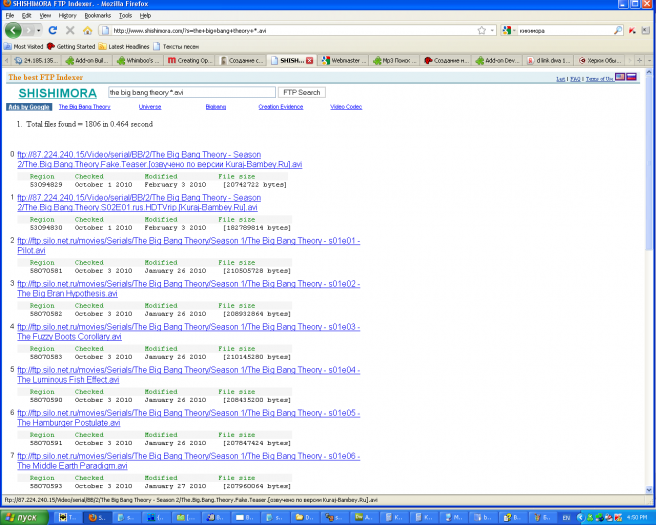Go to the Home page icon

(87, 31)
